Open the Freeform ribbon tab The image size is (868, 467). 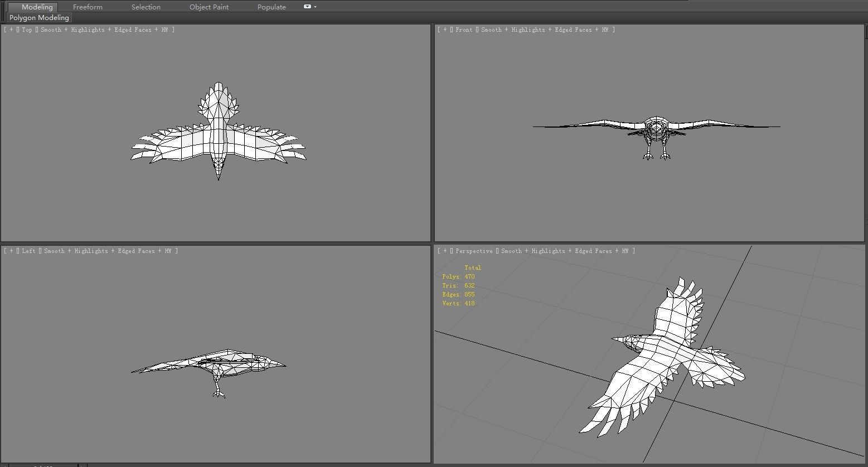88,7
